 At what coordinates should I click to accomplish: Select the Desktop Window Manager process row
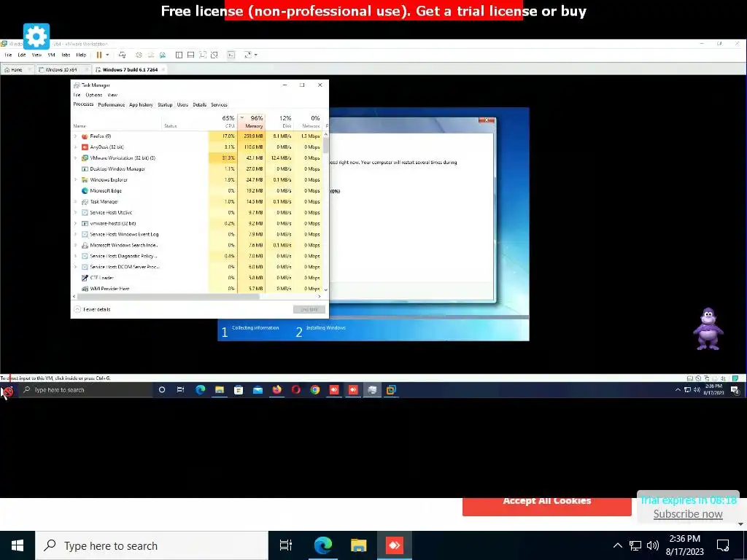tap(197, 169)
